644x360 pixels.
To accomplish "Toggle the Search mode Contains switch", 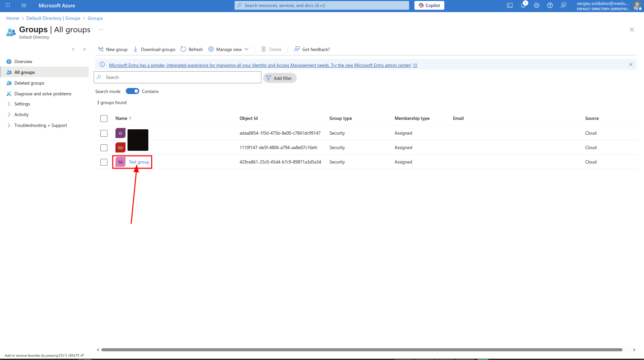I will click(x=133, y=91).
